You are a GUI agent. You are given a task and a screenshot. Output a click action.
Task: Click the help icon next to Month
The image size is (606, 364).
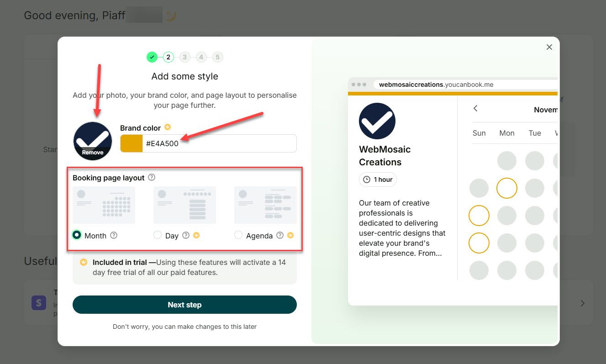[x=114, y=235]
